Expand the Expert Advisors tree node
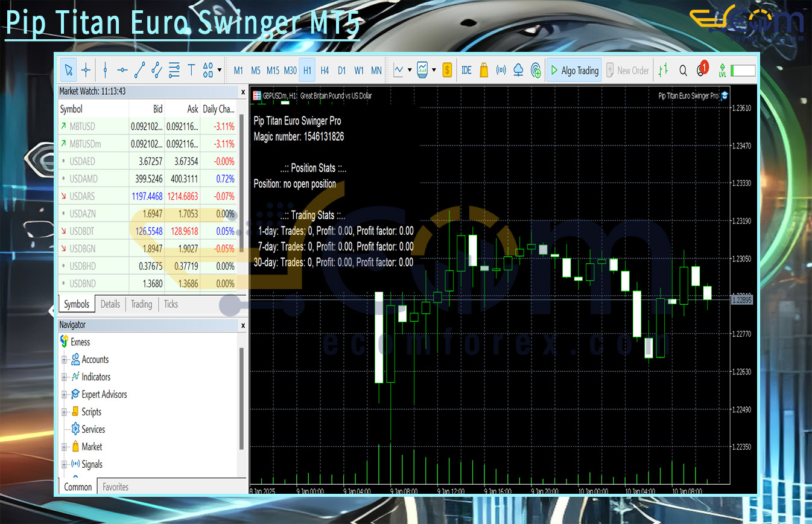The width and height of the screenshot is (812, 524). pos(64,395)
